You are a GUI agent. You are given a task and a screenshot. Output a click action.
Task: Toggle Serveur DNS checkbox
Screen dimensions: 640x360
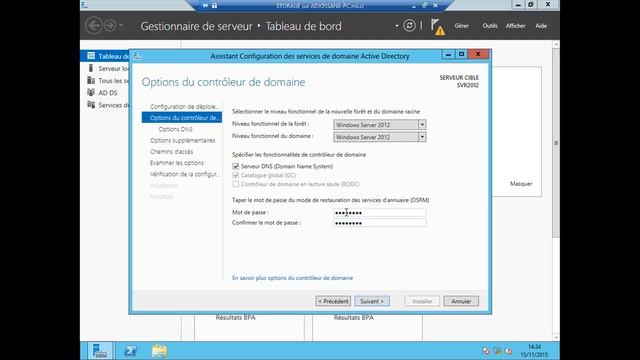[236, 166]
